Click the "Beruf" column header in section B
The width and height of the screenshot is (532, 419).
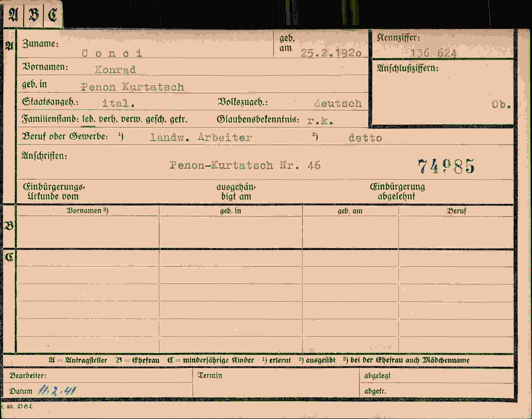(457, 211)
